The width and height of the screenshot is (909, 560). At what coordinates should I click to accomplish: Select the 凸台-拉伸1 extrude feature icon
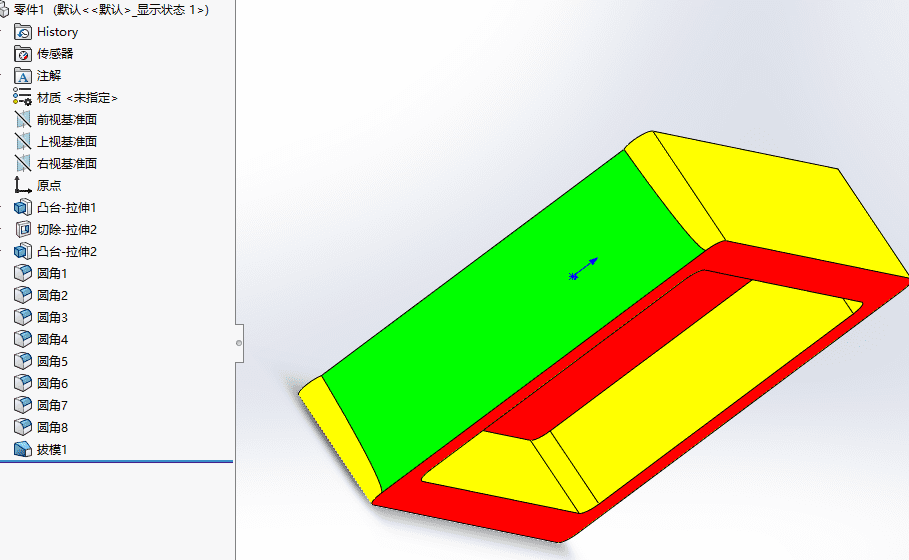pos(23,208)
